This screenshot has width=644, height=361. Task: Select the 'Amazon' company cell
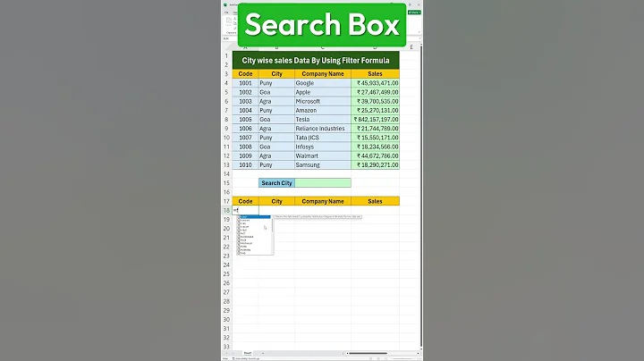coord(323,110)
